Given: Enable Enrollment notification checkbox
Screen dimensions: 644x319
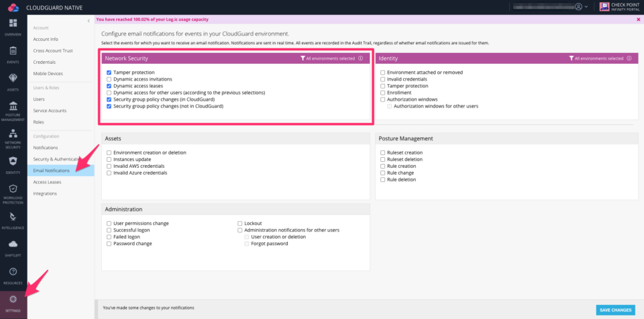Looking at the screenshot, I should click(x=382, y=93).
